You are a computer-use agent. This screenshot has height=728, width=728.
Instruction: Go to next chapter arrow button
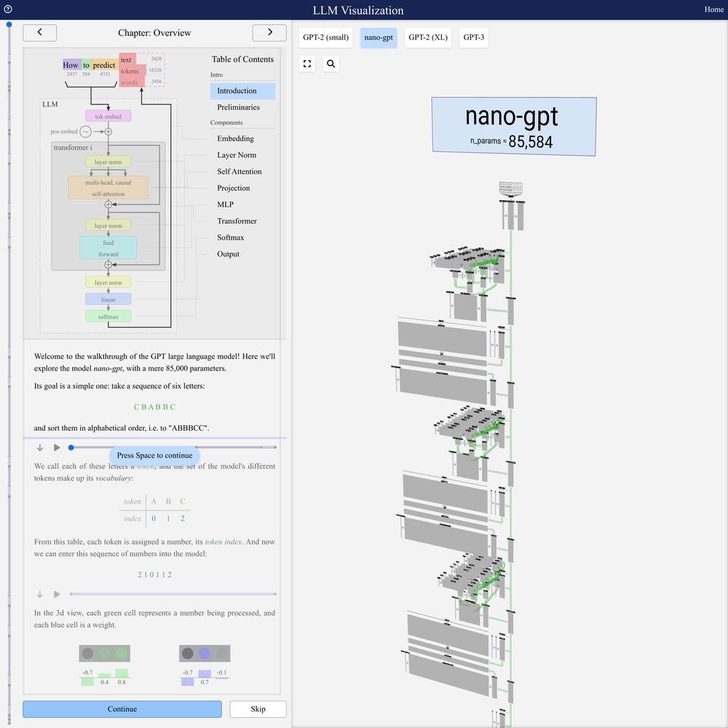coord(269,33)
